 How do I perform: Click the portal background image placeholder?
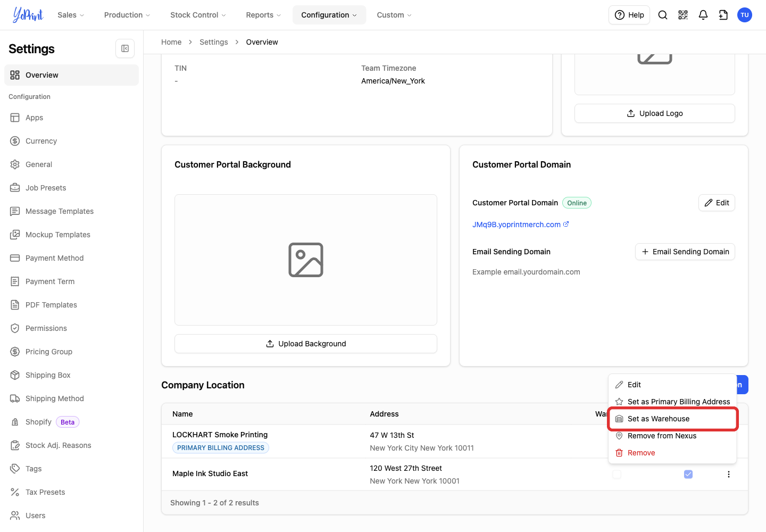click(306, 260)
